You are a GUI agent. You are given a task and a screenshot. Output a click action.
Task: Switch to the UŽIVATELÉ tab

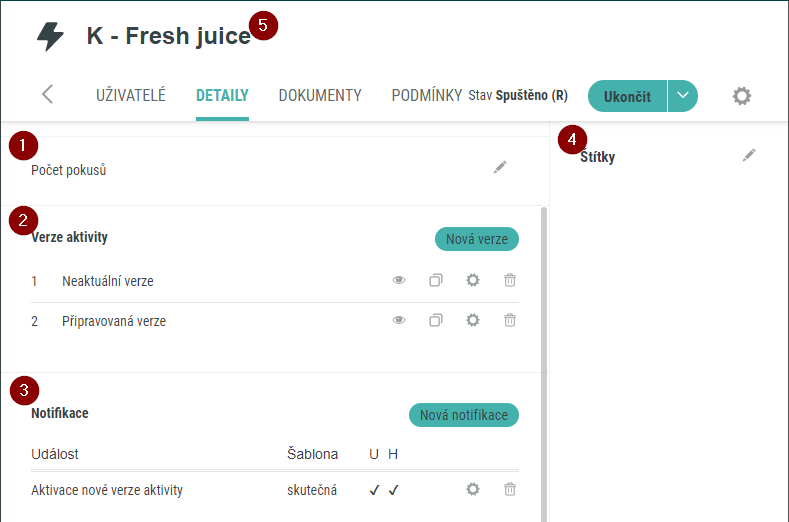click(131, 95)
